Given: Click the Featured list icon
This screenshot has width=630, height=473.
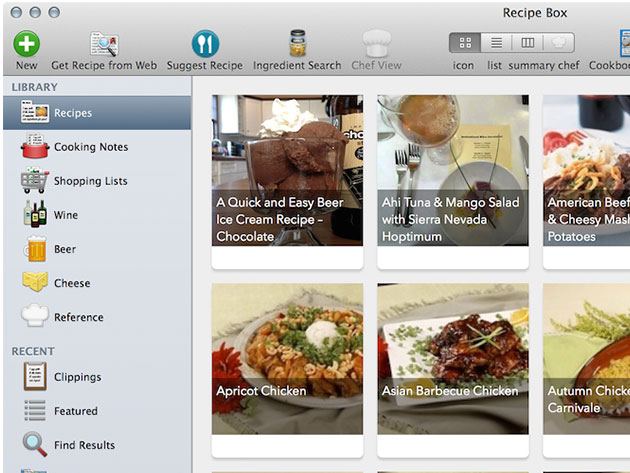Looking at the screenshot, I should coord(35,411).
